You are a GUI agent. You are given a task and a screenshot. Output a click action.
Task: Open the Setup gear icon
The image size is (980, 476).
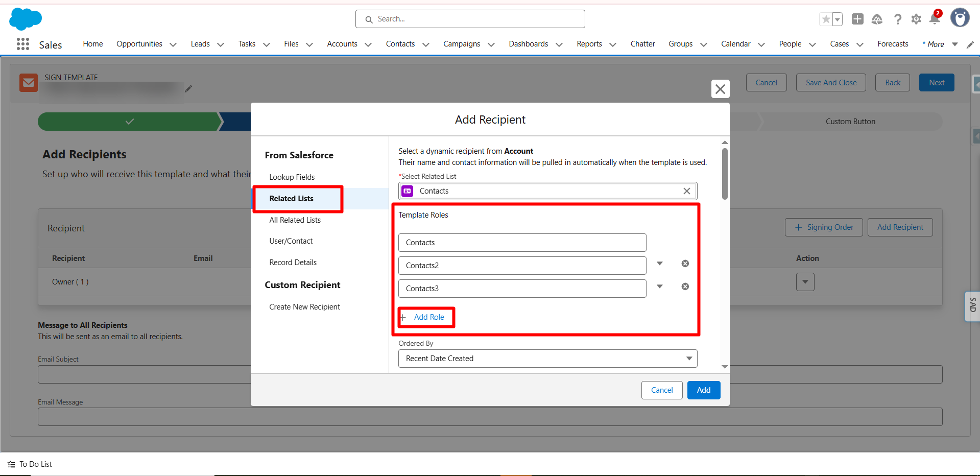916,19
